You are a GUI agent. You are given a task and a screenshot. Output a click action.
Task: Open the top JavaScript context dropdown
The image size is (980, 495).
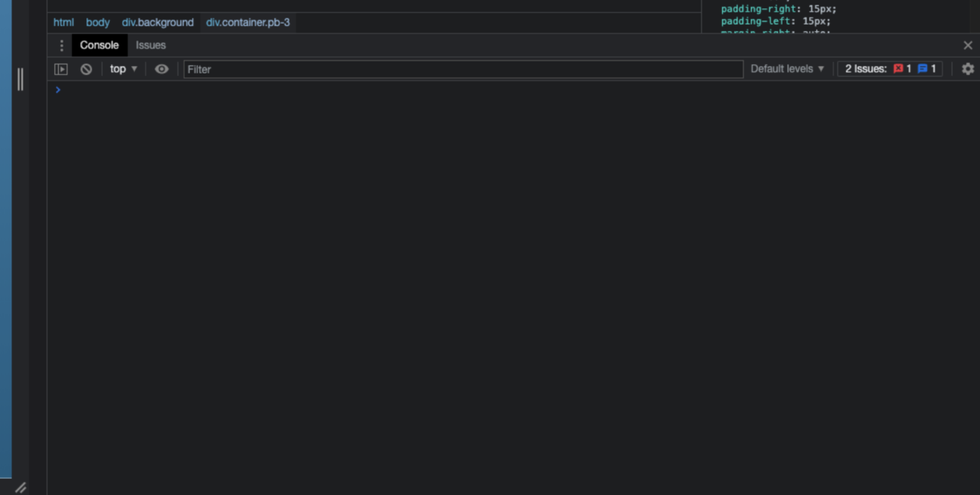point(123,69)
